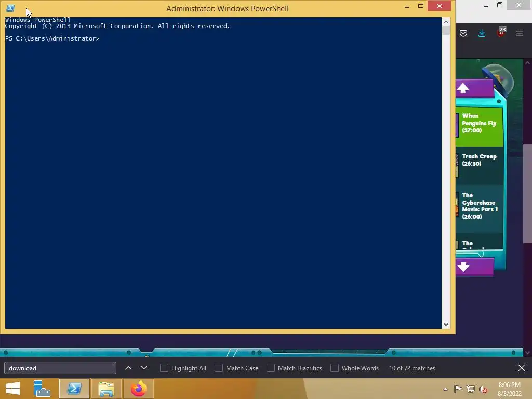Click the extension icon with 23 badge
The height and width of the screenshot is (399, 532).
click(501, 32)
